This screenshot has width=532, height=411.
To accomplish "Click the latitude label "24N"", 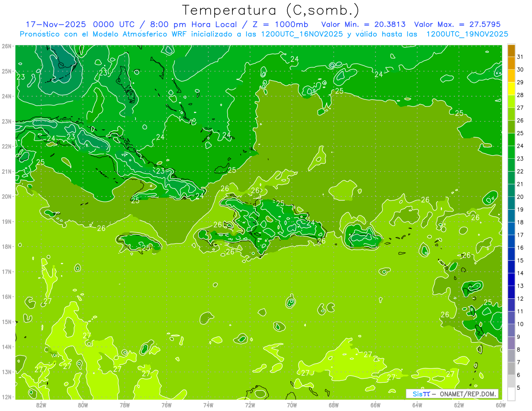I will pyautogui.click(x=7, y=96).
